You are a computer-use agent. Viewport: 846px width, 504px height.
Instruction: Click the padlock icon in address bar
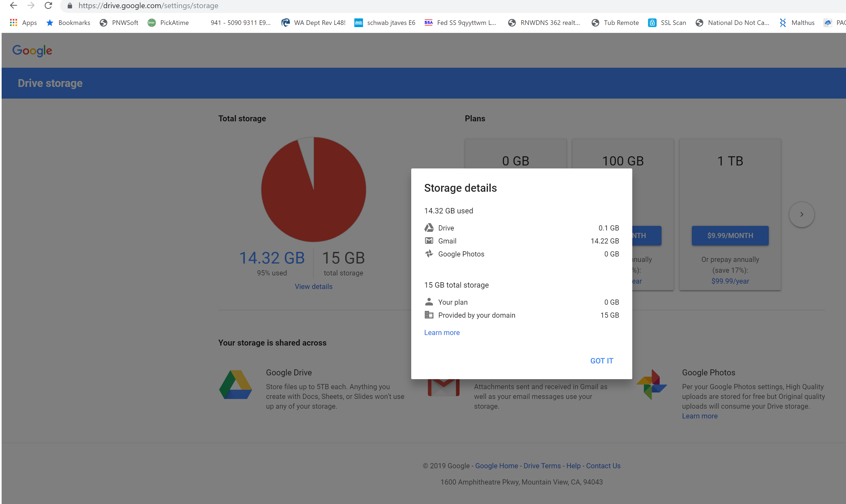coord(70,6)
